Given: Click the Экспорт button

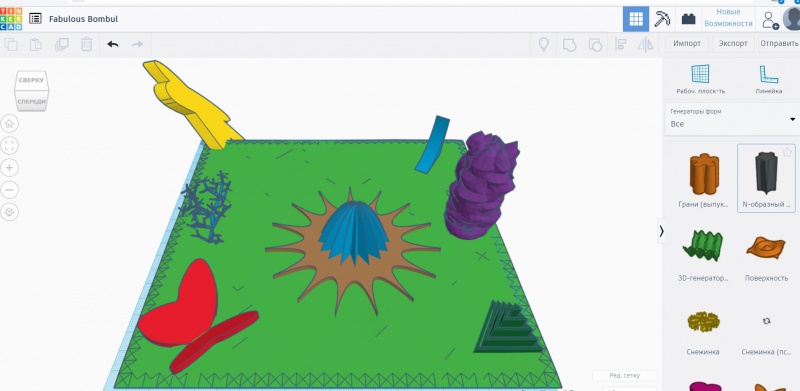Looking at the screenshot, I should pos(733,43).
